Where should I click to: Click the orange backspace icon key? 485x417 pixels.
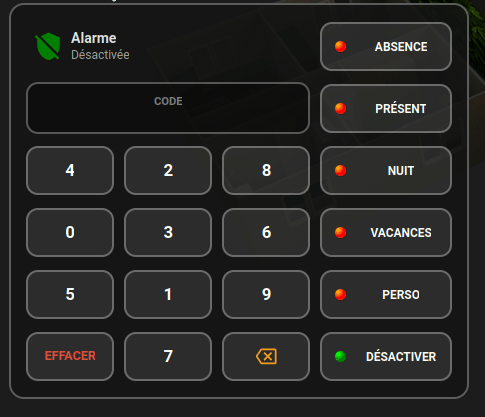266,356
